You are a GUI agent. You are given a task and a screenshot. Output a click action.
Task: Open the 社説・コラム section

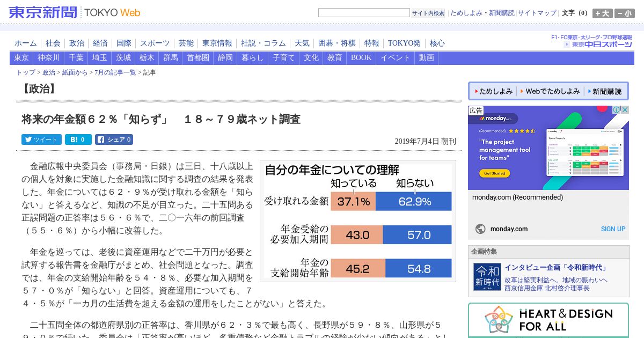click(x=264, y=43)
